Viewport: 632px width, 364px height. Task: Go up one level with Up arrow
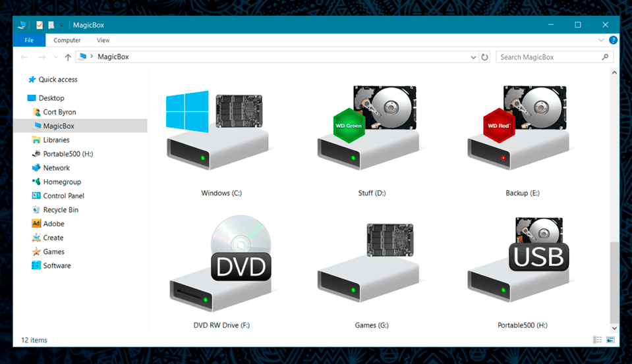tap(68, 57)
